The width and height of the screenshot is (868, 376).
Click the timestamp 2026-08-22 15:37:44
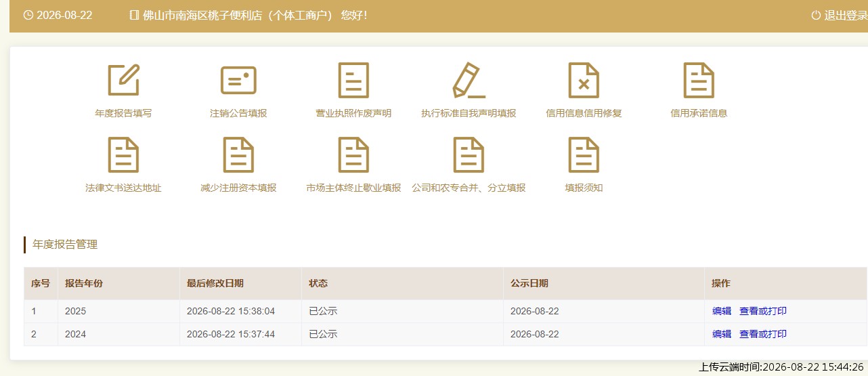(x=231, y=334)
